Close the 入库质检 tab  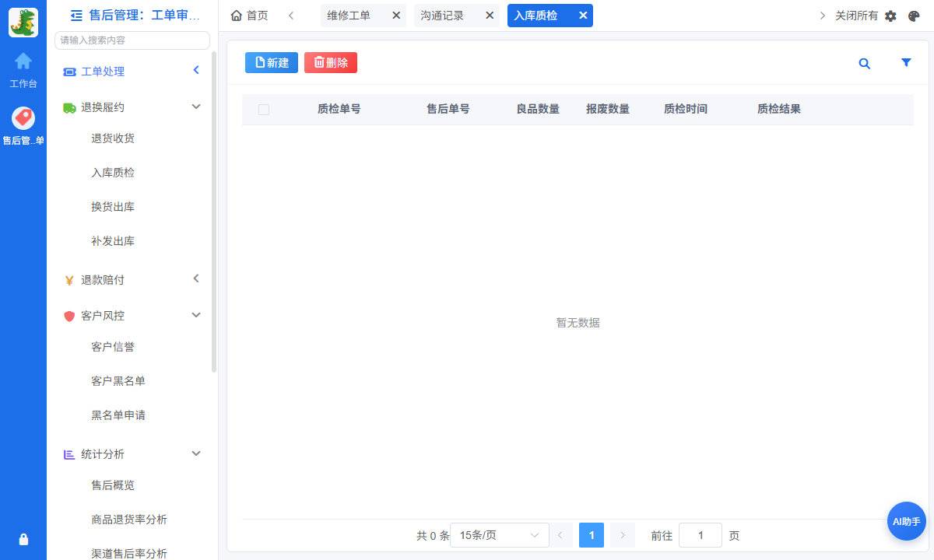582,16
